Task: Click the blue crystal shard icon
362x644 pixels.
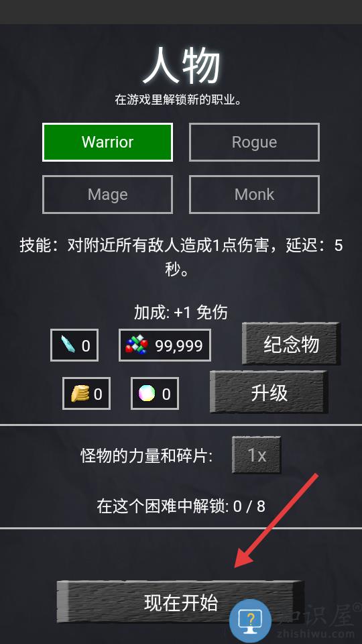Action: point(68,345)
